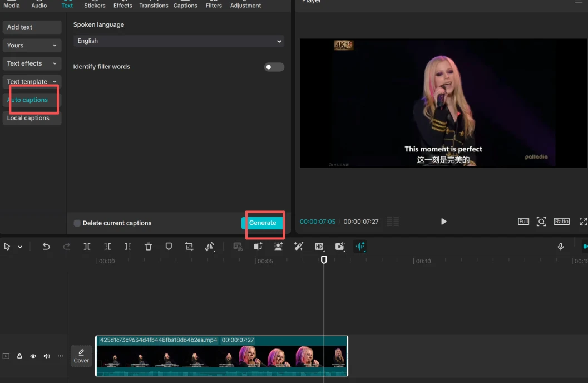Open the Crop tool icon

tap(189, 247)
